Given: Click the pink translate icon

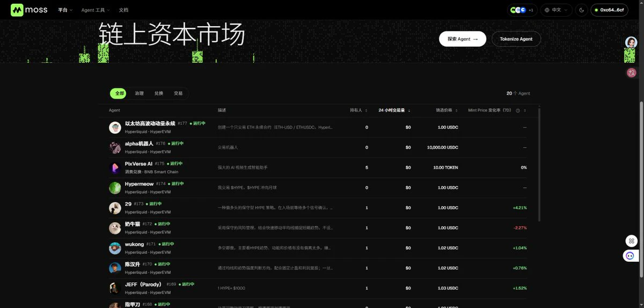Looking at the screenshot, I should click(631, 72).
